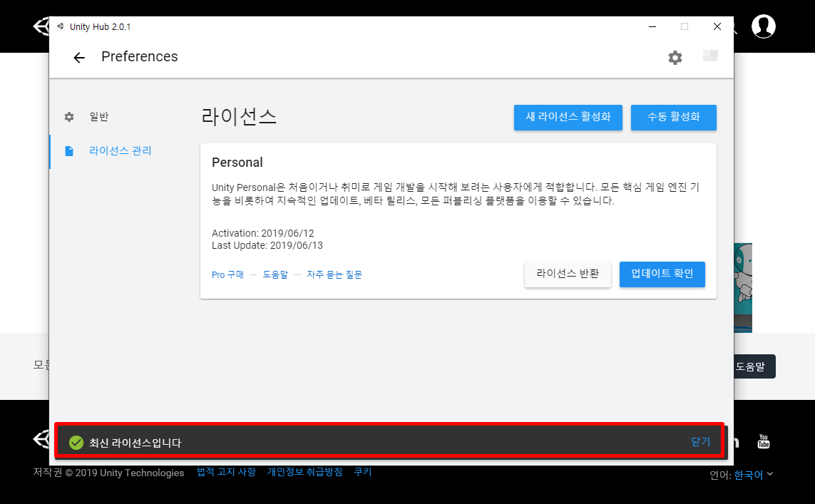Image resolution: width=815 pixels, height=504 pixels.
Task: Open 라이선스 관리 tab
Action: point(120,150)
